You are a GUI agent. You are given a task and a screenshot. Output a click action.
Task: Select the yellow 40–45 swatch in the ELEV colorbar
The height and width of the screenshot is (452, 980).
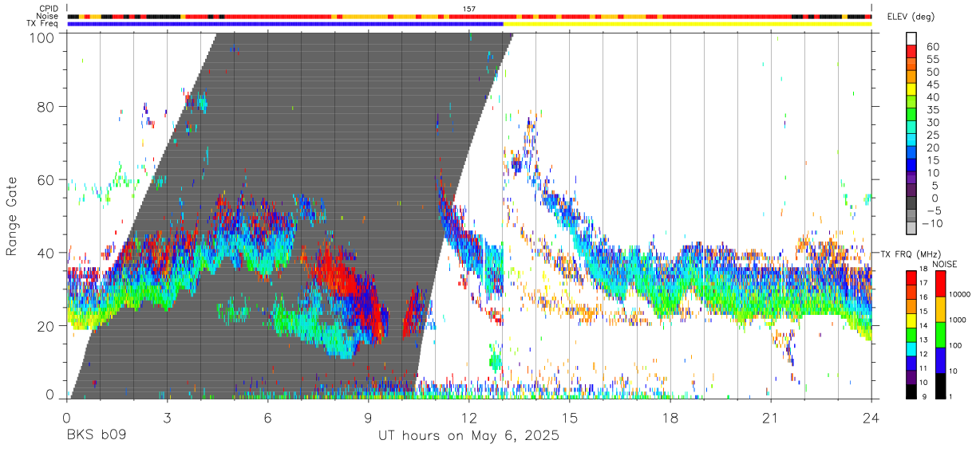[912, 91]
